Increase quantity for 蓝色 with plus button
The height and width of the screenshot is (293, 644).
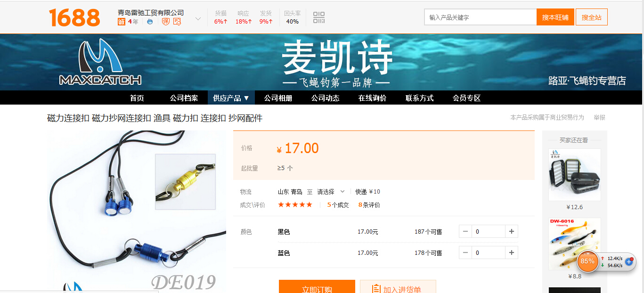point(512,252)
